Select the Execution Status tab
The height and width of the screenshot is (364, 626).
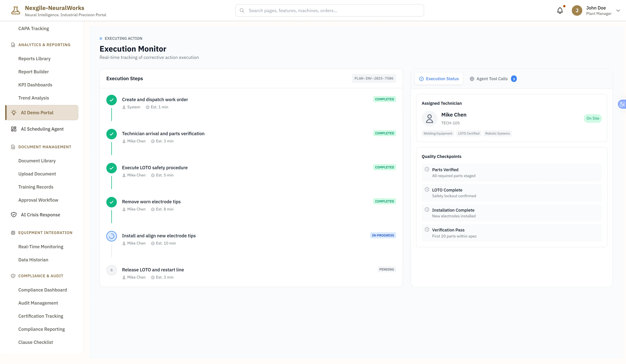coord(439,79)
